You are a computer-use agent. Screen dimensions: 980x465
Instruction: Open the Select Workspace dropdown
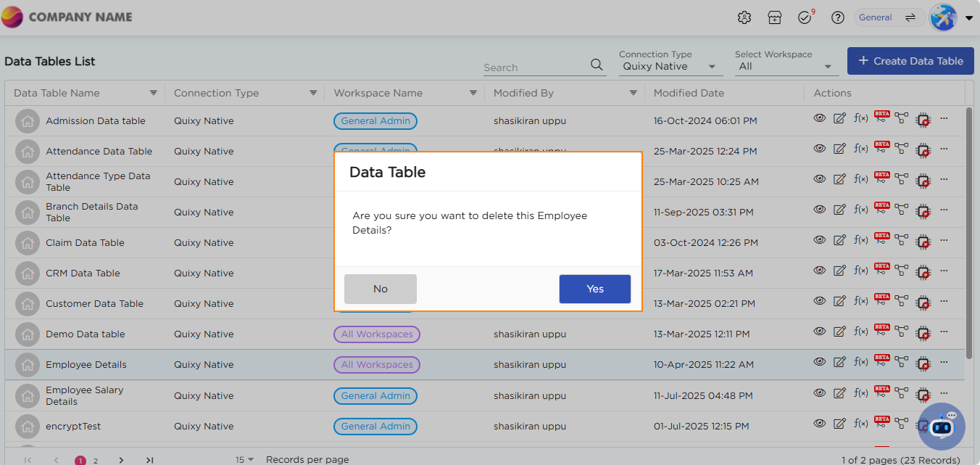click(786, 66)
